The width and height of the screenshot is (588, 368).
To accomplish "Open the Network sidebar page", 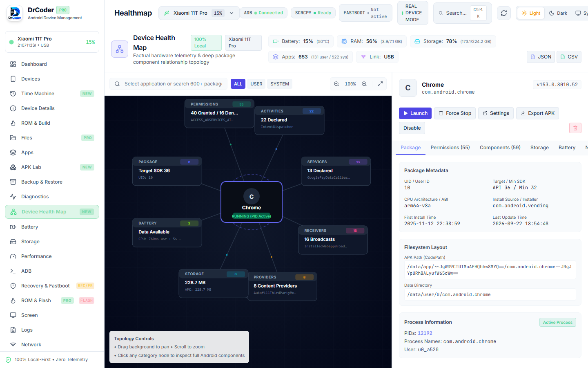I will 52,345.
